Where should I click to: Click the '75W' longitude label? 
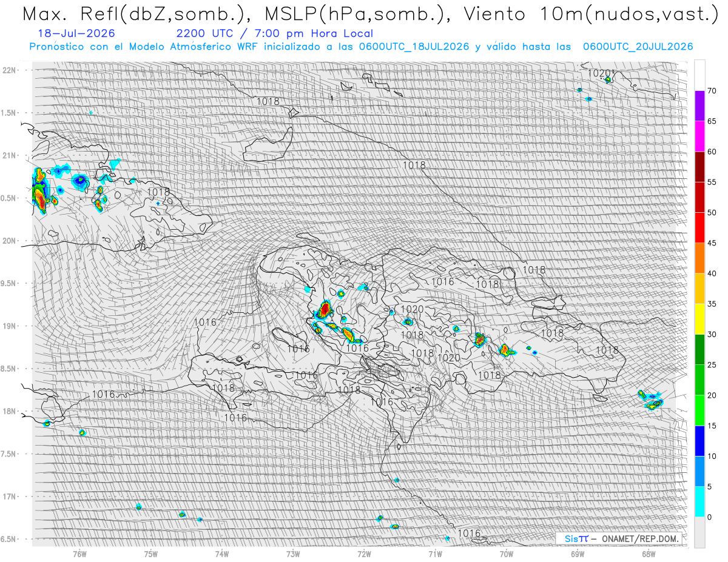(x=151, y=554)
